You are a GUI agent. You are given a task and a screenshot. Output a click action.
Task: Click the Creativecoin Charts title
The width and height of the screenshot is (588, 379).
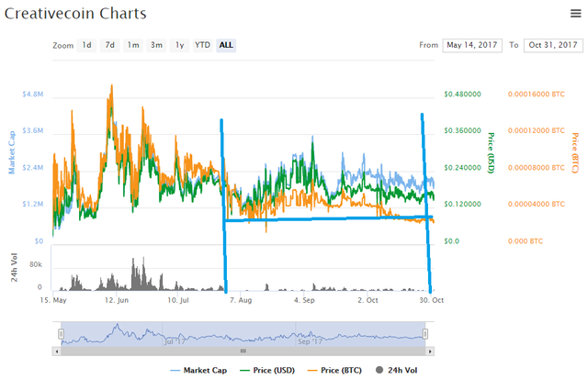coord(75,14)
